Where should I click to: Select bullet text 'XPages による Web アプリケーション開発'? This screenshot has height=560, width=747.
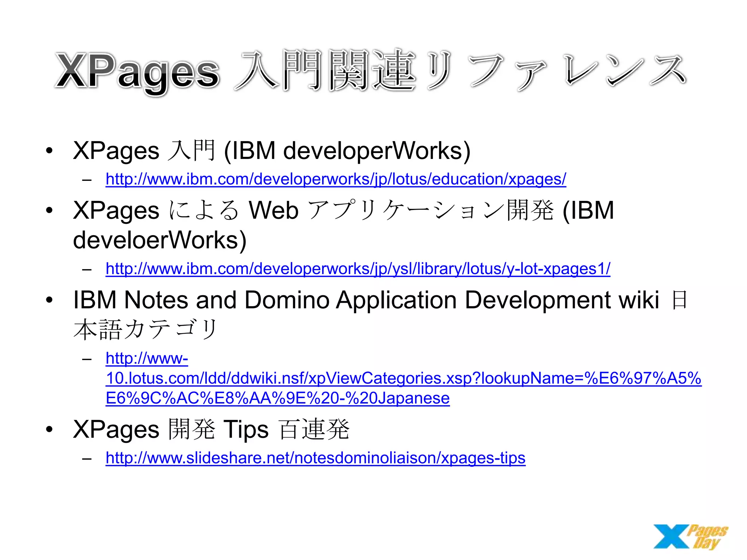click(313, 210)
